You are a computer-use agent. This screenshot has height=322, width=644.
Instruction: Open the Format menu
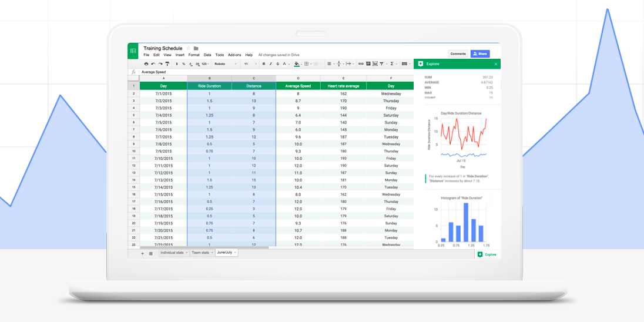tap(194, 55)
